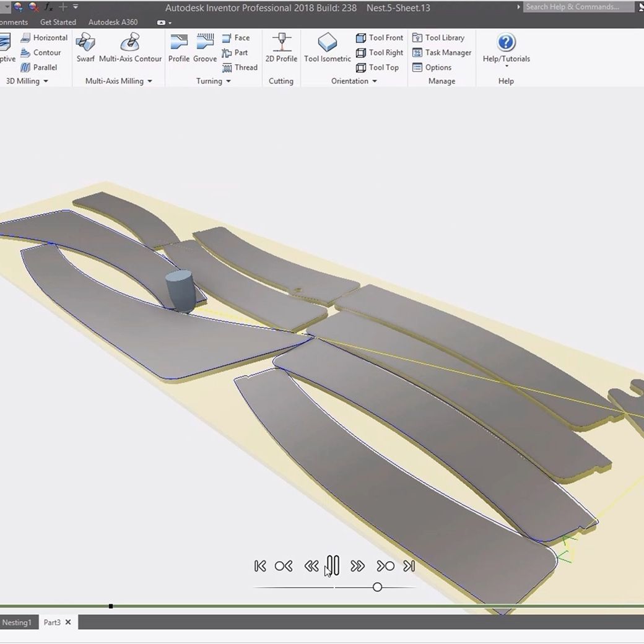Viewport: 644px width, 644px height.
Task: Select the Swarf milling tool
Action: [86, 46]
